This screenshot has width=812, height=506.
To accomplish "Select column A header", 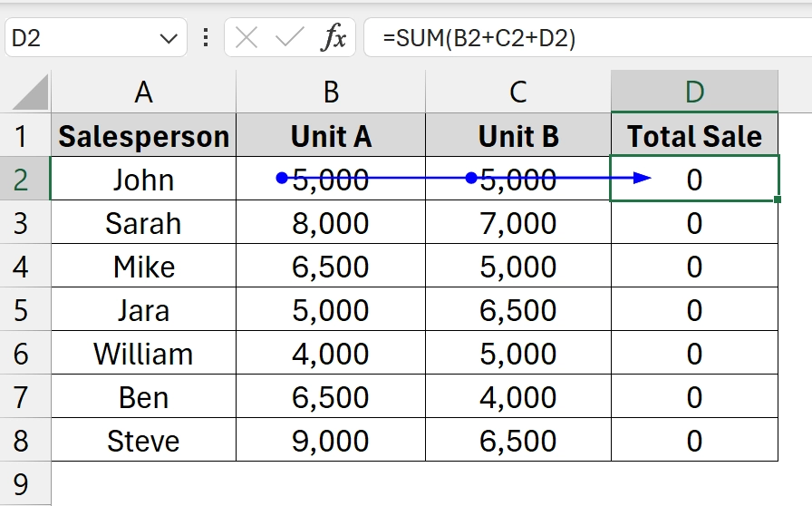I will coord(143,92).
